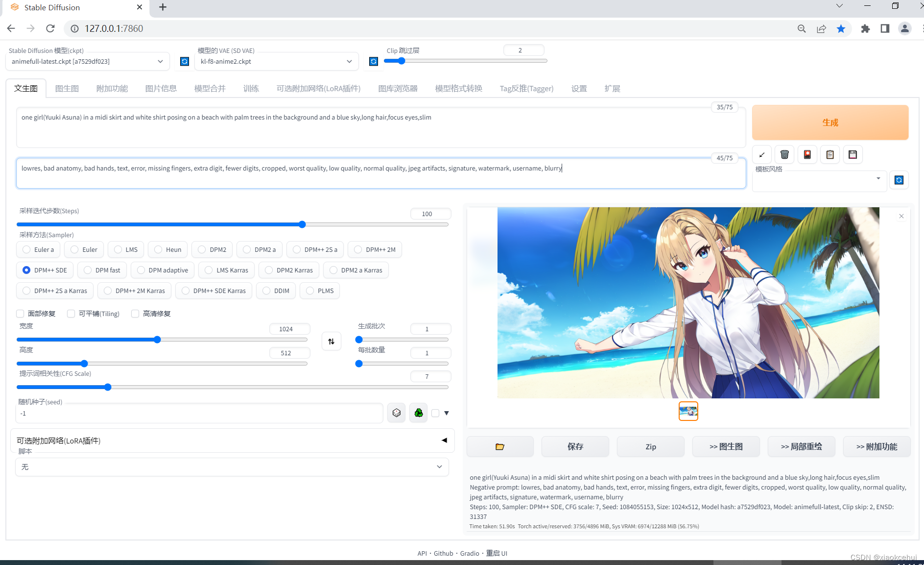Open the browser tab search chevron
This screenshot has width=924, height=565.
click(x=839, y=6)
